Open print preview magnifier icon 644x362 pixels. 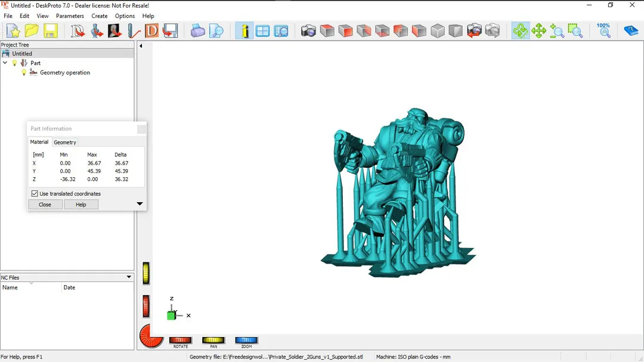(216, 31)
